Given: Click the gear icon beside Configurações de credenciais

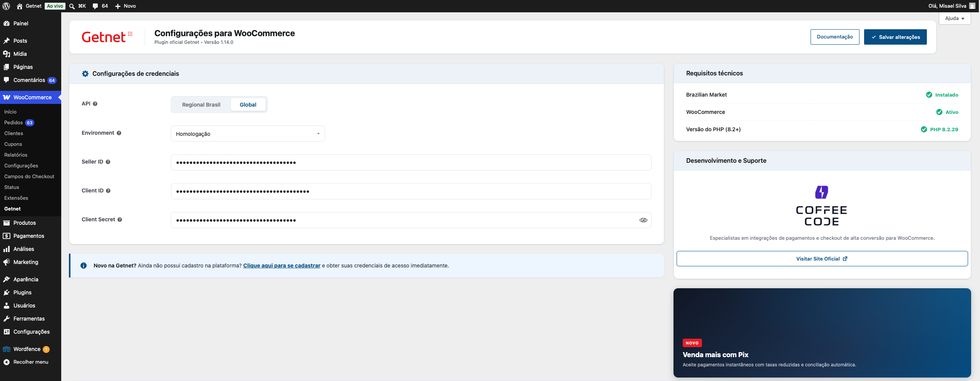Looking at the screenshot, I should pyautogui.click(x=85, y=74).
